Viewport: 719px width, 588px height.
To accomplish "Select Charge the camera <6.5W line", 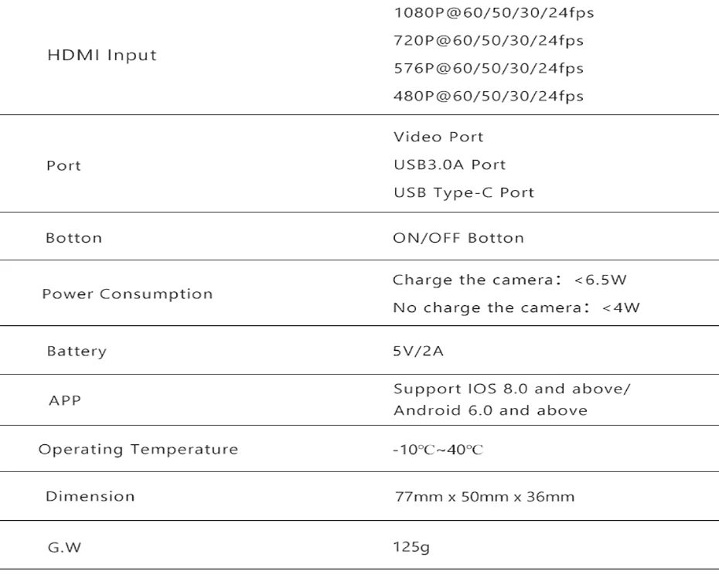I will [509, 280].
